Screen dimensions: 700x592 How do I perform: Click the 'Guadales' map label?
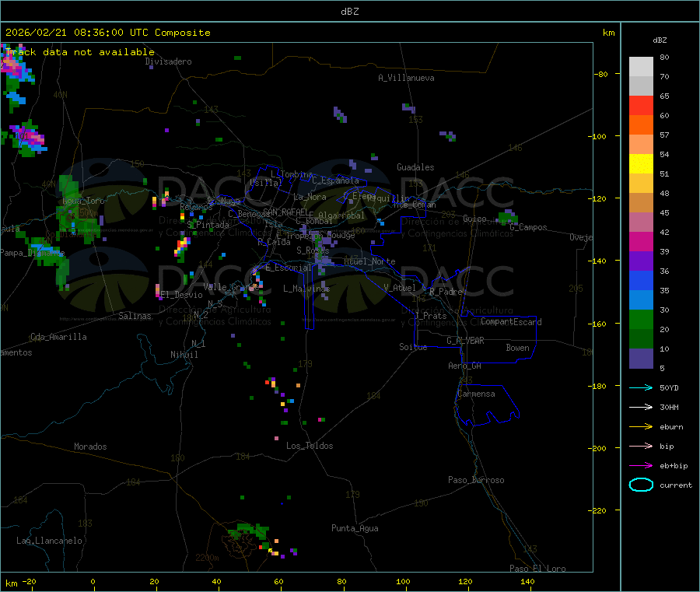click(415, 167)
